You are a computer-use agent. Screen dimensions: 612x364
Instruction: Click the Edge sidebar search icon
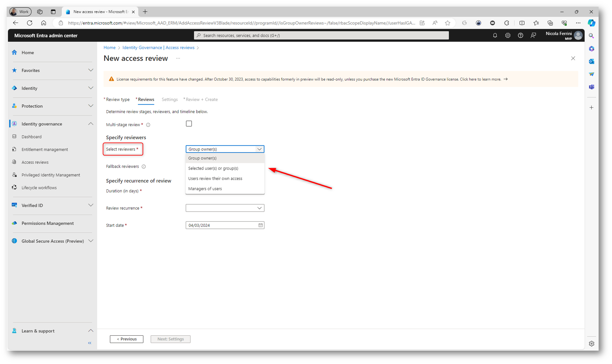(x=591, y=36)
